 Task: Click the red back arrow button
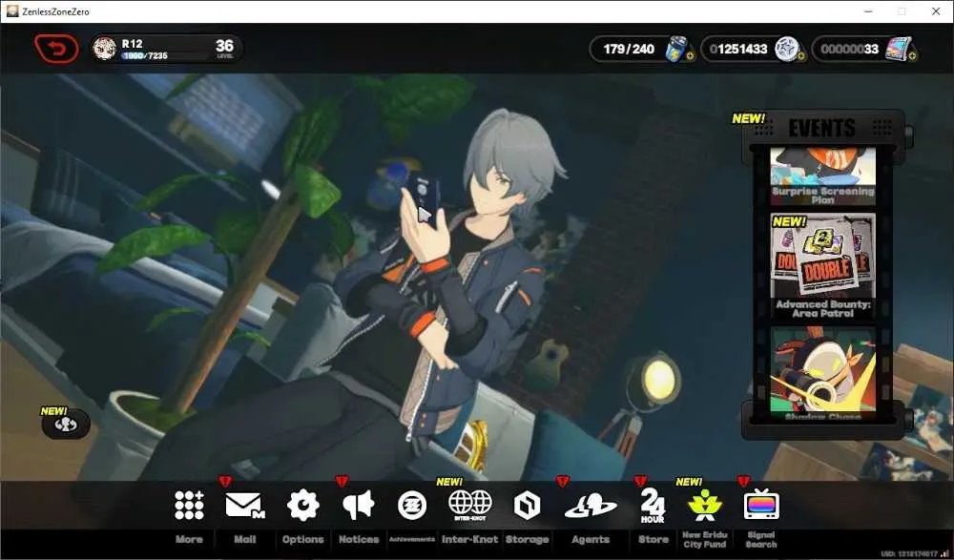(56, 49)
